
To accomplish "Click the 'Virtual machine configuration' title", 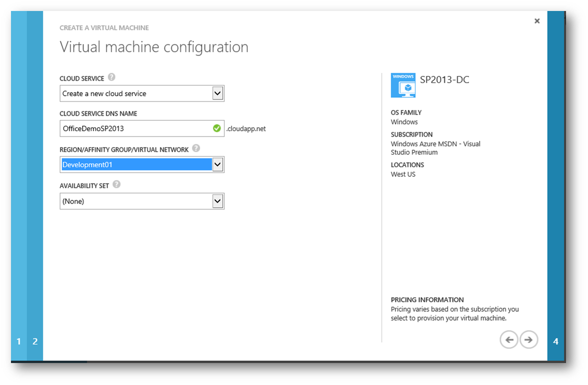I will [x=154, y=47].
